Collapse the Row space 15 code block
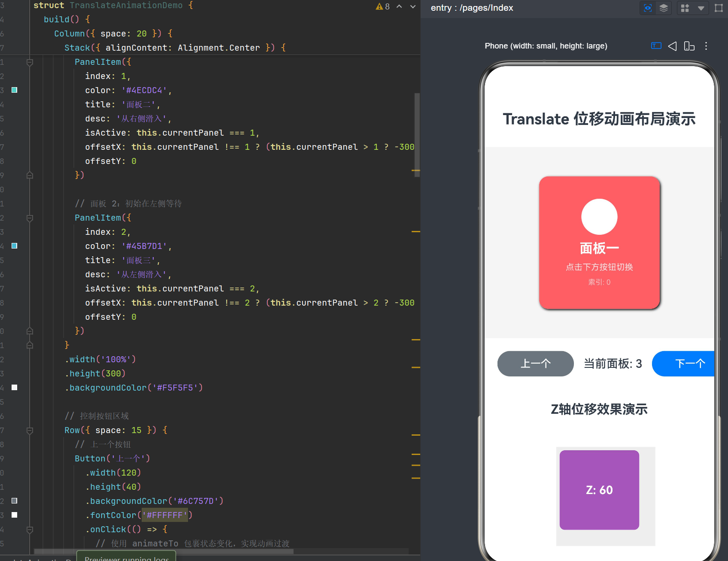This screenshot has height=561, width=728. click(x=30, y=431)
